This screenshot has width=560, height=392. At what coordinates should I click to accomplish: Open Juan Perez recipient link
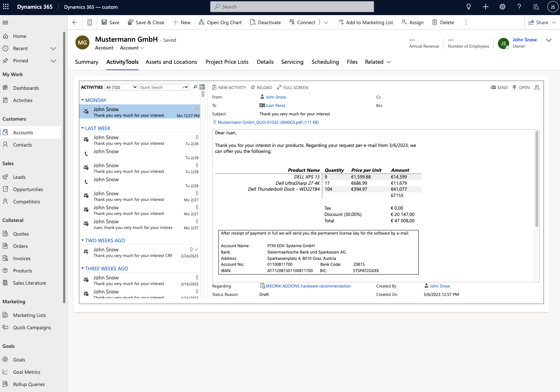275,106
